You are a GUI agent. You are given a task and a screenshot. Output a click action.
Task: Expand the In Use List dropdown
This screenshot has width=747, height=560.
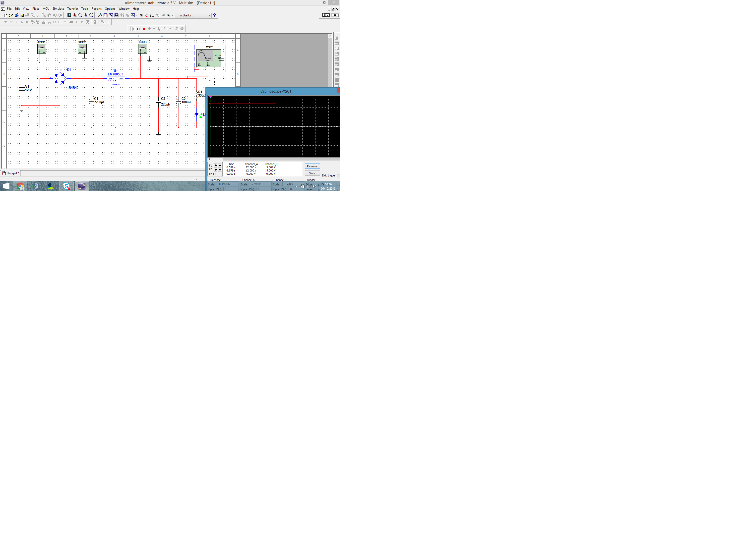(209, 15)
